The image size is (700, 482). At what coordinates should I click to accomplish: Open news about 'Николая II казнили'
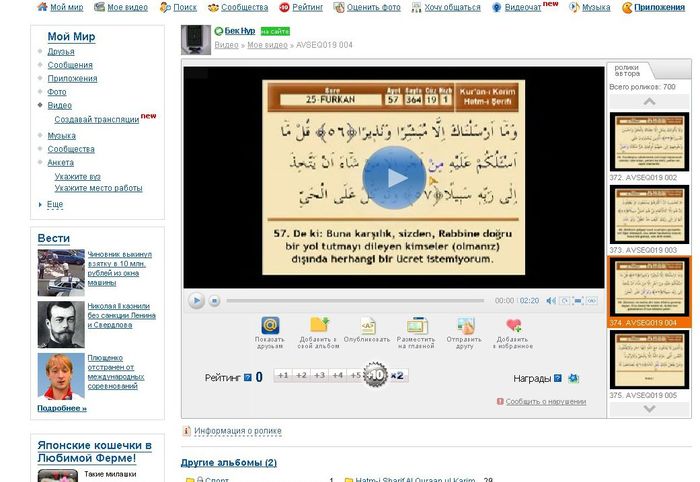pyautogui.click(x=121, y=316)
